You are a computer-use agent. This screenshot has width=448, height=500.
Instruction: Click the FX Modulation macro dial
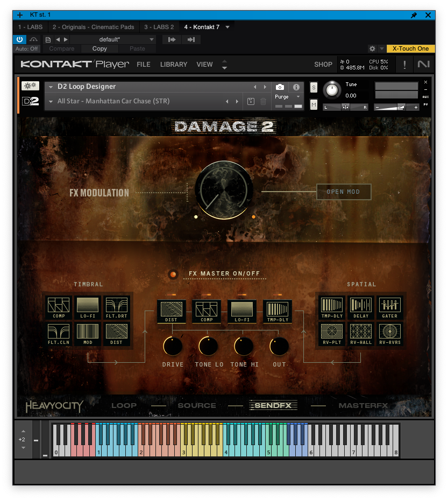pos(224,190)
